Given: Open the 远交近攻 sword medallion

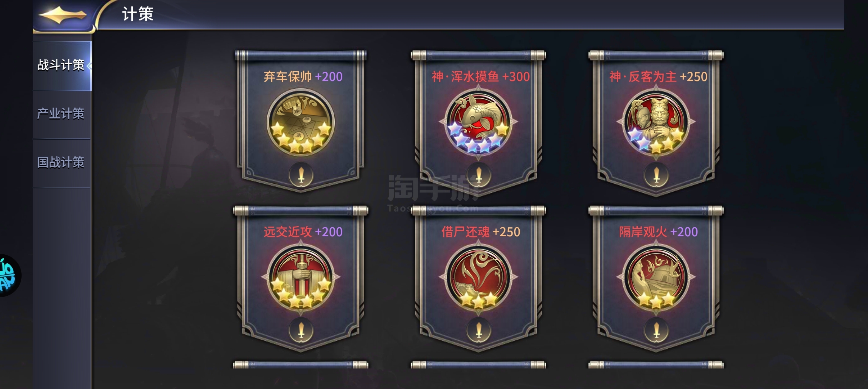Looking at the screenshot, I should point(300,277).
